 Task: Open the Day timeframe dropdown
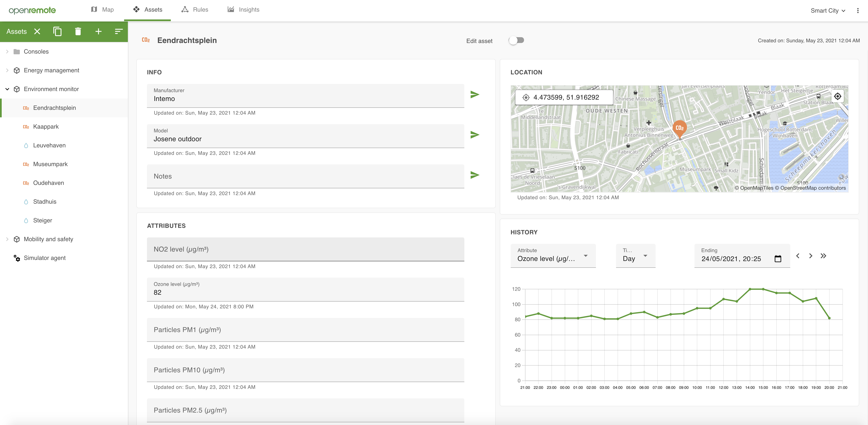tap(635, 256)
